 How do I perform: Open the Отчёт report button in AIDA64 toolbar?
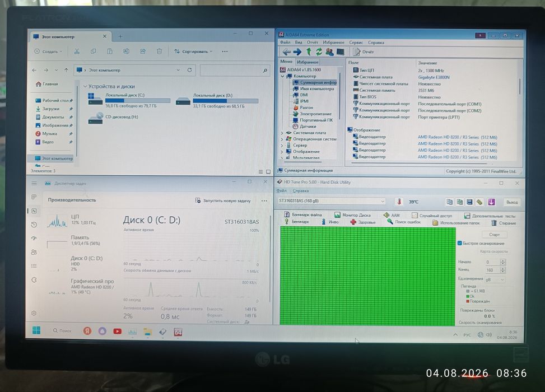pyautogui.click(x=364, y=52)
